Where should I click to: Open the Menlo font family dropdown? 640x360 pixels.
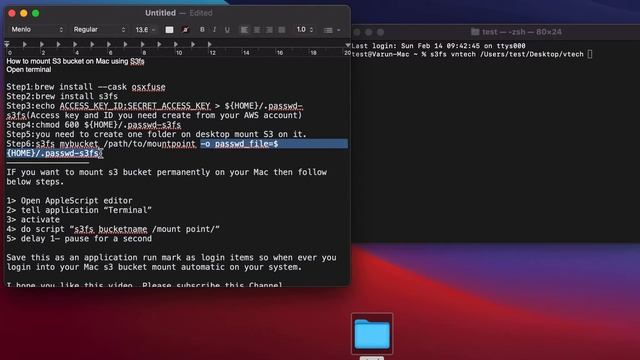tap(37, 29)
